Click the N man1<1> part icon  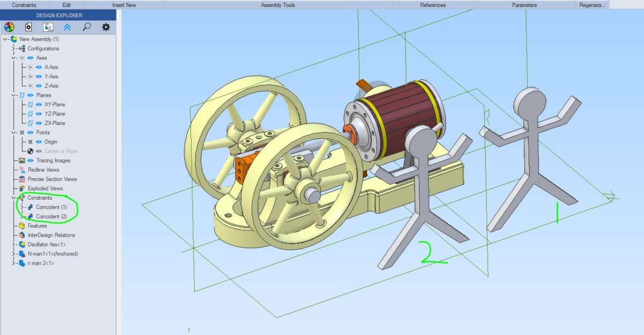tap(22, 253)
